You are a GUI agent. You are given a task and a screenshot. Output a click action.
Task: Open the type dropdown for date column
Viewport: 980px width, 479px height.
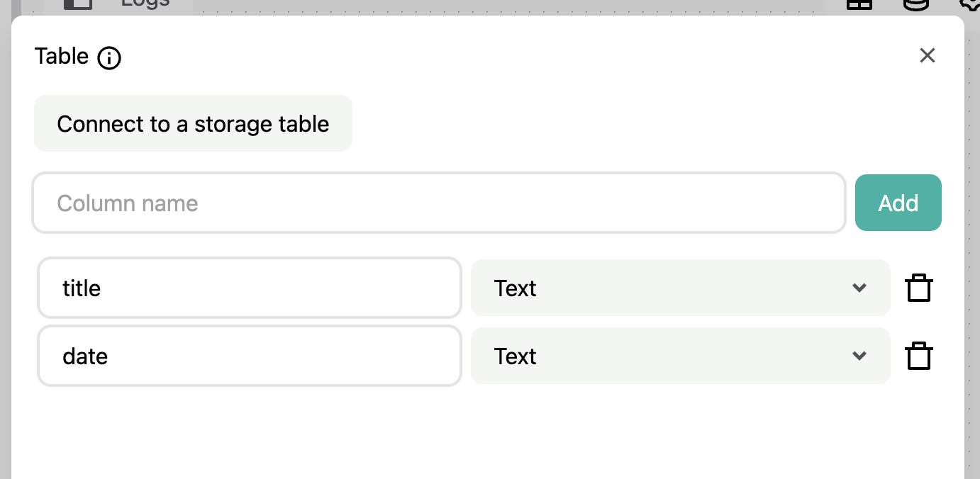[x=679, y=356]
